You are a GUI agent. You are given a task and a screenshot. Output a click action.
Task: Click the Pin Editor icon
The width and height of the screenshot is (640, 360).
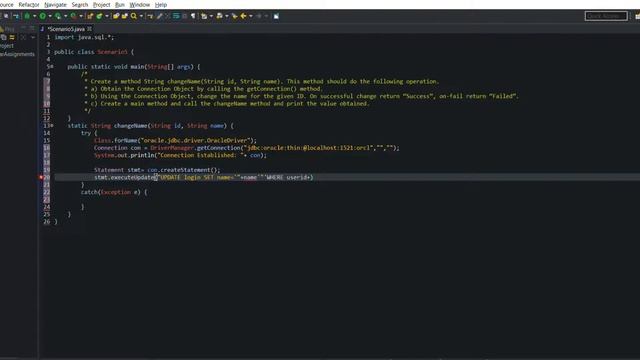276,16
